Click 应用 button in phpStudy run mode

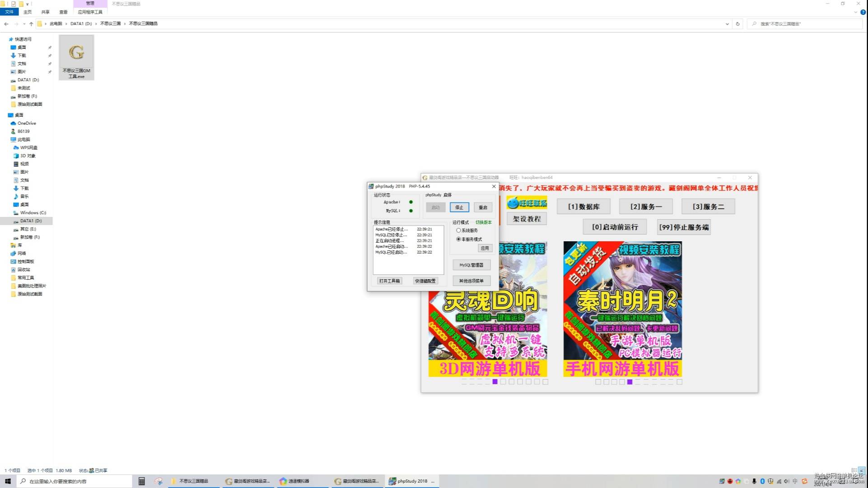[485, 249]
